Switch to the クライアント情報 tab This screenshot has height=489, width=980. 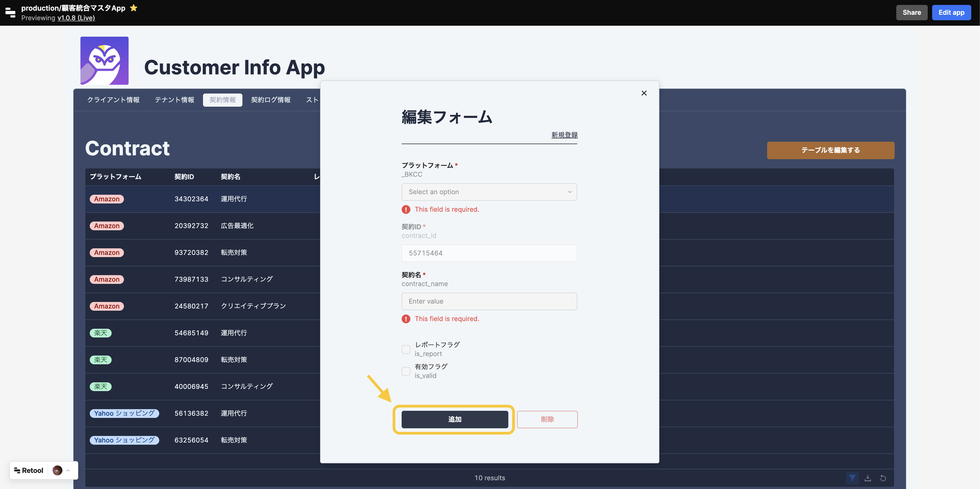[113, 100]
